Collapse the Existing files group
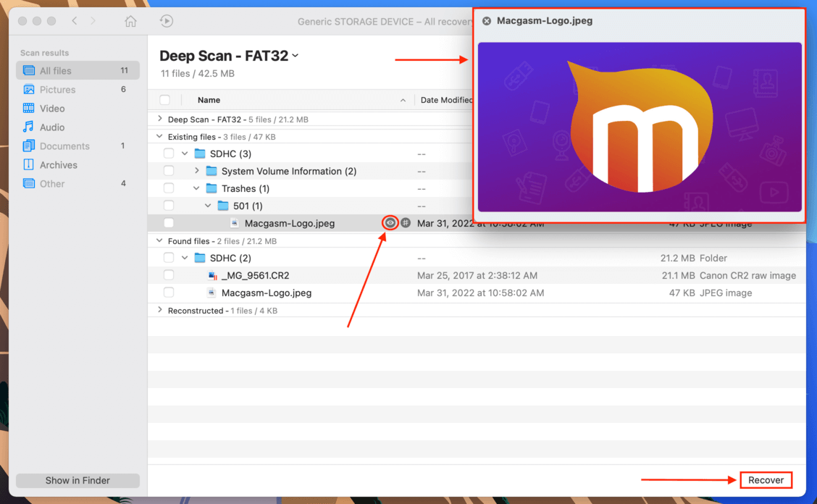The width and height of the screenshot is (817, 504). tap(159, 137)
